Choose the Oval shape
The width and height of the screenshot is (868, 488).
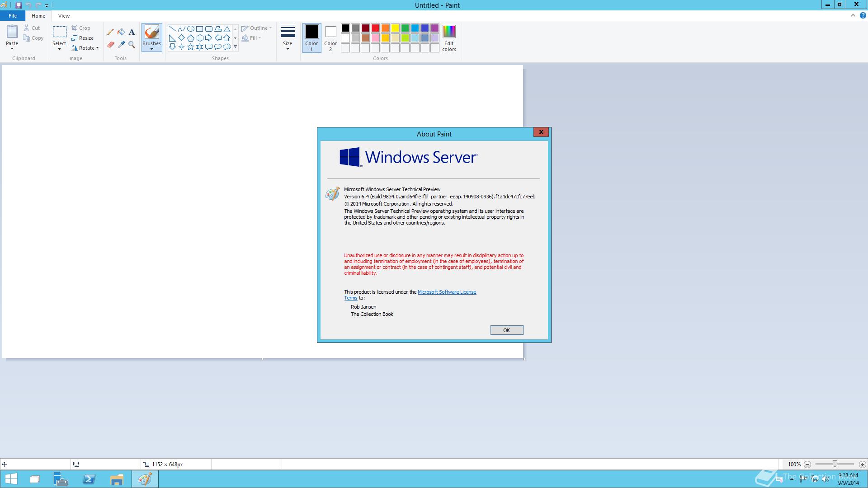pyautogui.click(x=190, y=29)
